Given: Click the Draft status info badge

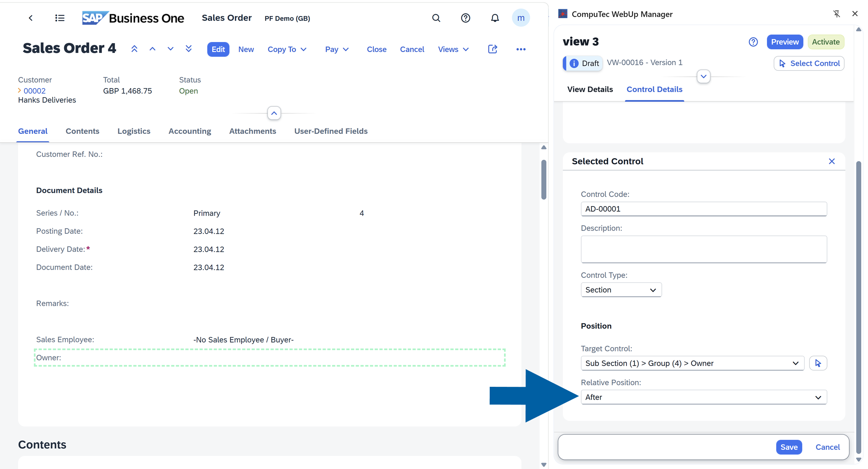Looking at the screenshot, I should point(583,63).
